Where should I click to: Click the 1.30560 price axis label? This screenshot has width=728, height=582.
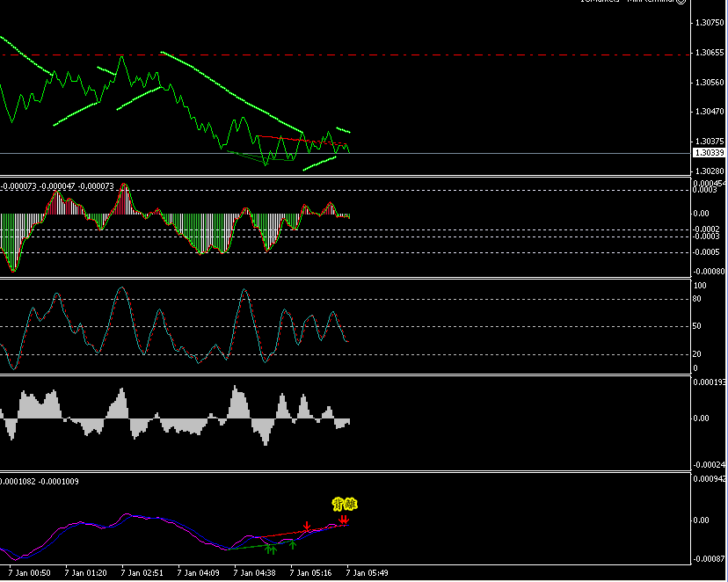tap(710, 83)
